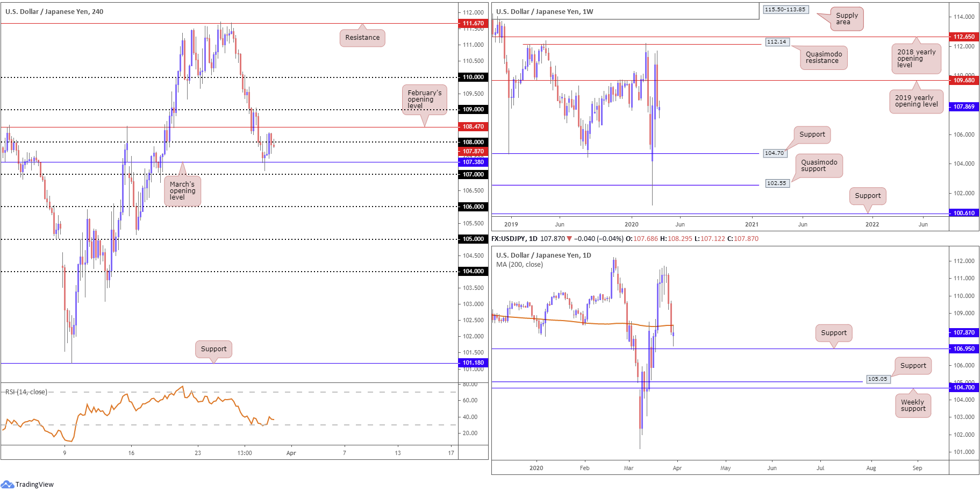
Task: Click the 107.869 weekly price label
Action: (964, 106)
